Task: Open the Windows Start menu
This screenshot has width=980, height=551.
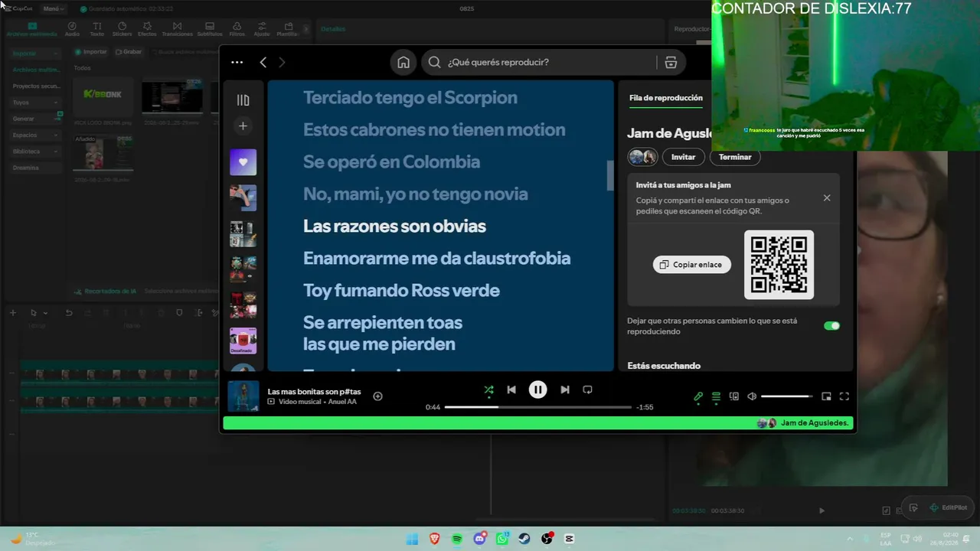Action: point(412,539)
